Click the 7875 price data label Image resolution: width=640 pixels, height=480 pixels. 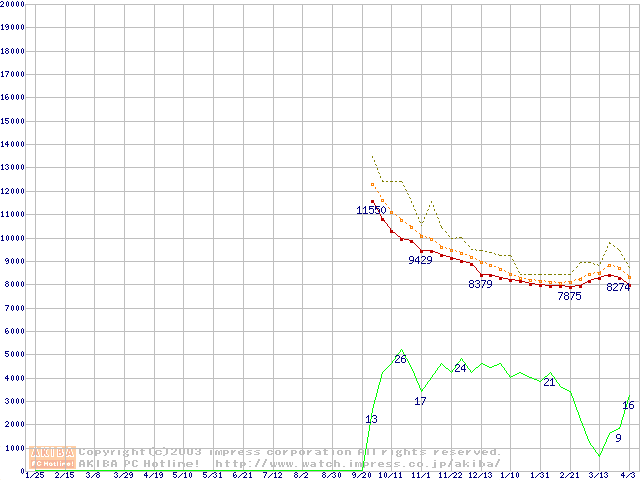(x=569, y=296)
